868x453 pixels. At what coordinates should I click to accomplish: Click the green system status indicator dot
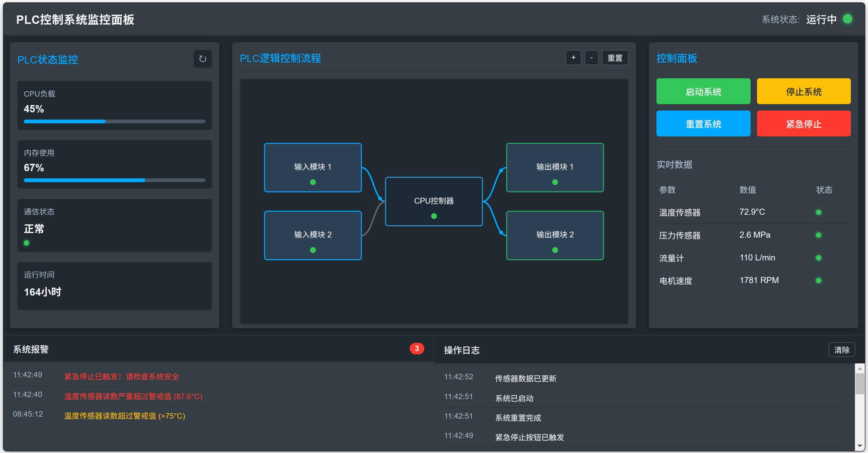[x=847, y=19]
